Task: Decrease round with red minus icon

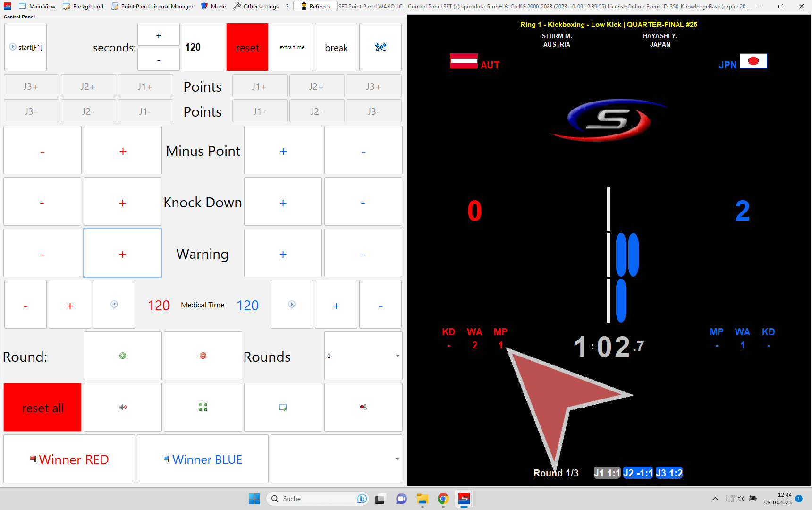Action: [x=203, y=356]
